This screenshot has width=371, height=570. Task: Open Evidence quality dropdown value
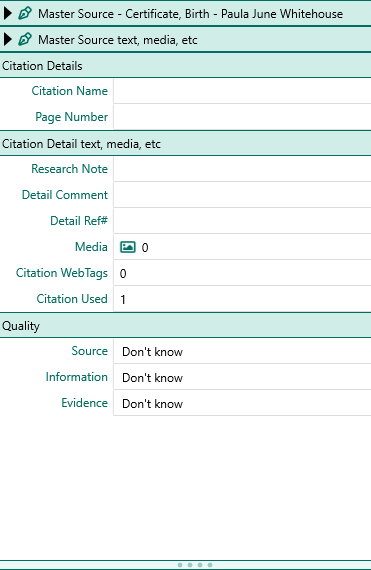coord(242,403)
